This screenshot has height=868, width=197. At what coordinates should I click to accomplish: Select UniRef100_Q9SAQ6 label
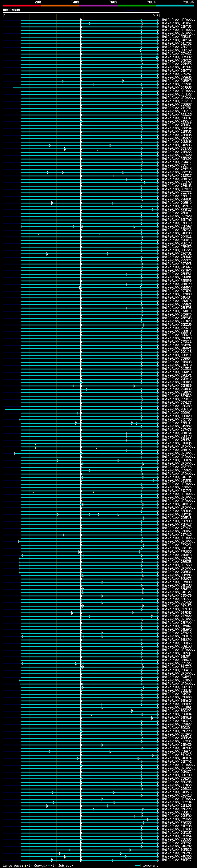coord(176,78)
